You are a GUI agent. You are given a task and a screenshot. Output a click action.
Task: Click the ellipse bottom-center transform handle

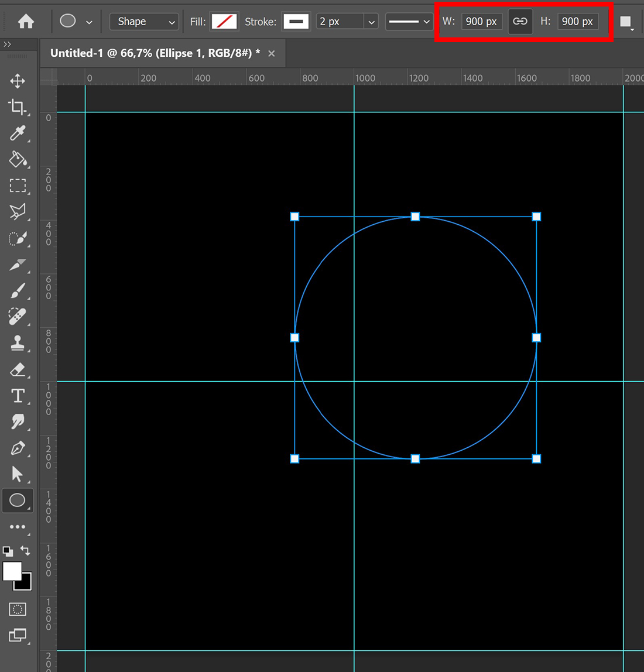[x=415, y=459]
